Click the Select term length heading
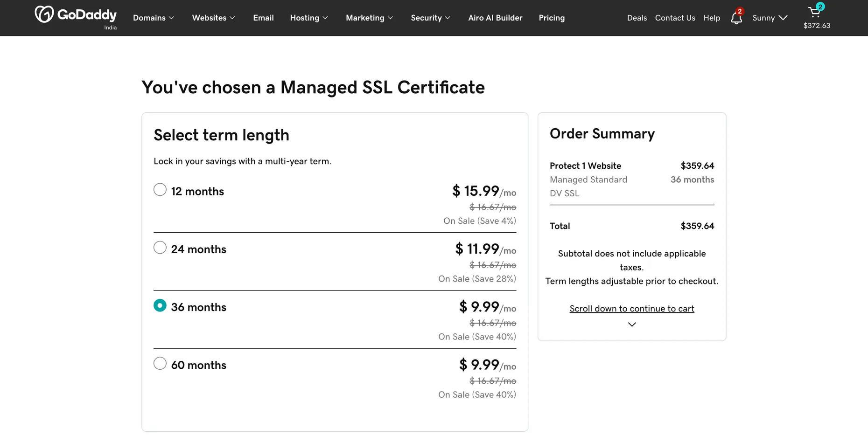The width and height of the screenshot is (868, 442). coord(221,135)
